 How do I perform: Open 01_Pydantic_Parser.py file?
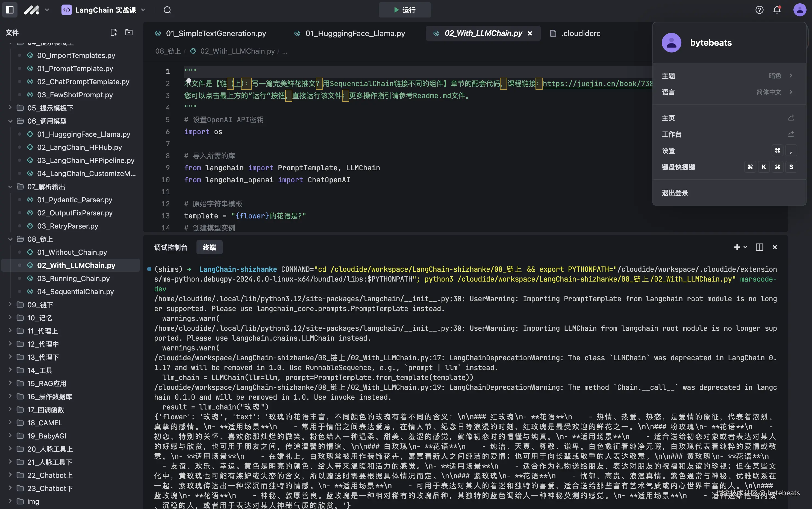tap(71, 200)
